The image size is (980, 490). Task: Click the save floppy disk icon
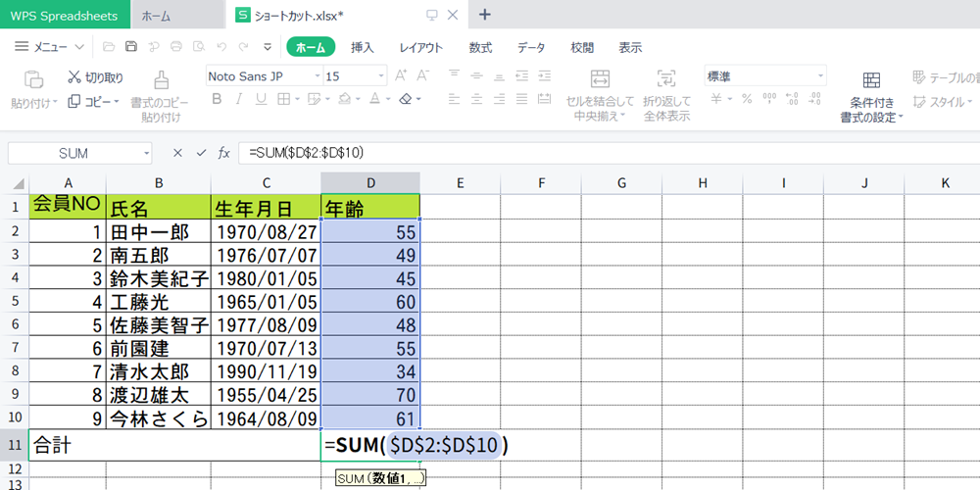pos(131,46)
